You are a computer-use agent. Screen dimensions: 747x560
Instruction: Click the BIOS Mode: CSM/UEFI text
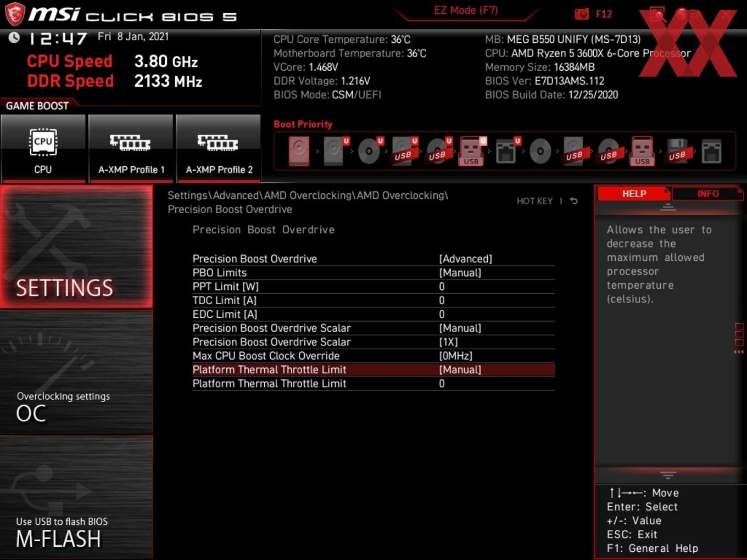tap(327, 94)
